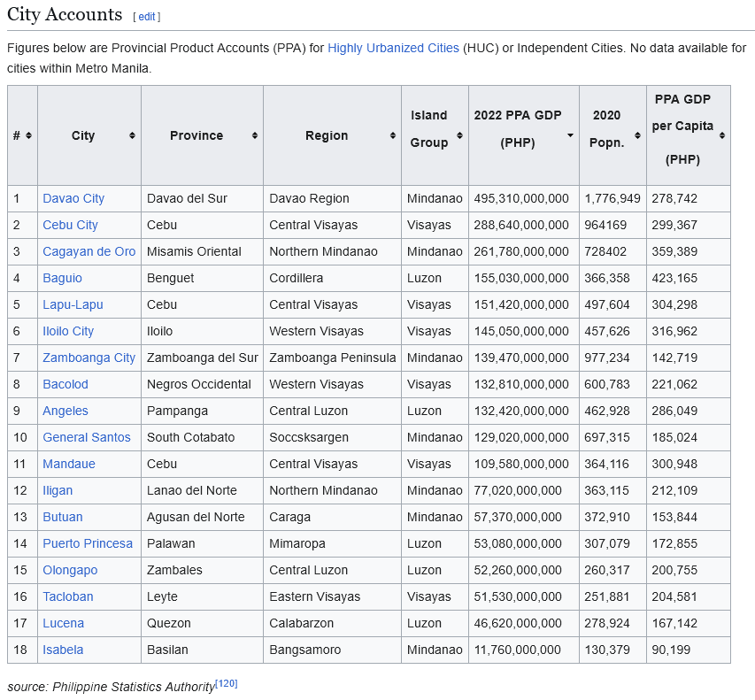The width and height of the screenshot is (755, 700).
Task: Click the Quezon province cell
Action: tap(202, 623)
